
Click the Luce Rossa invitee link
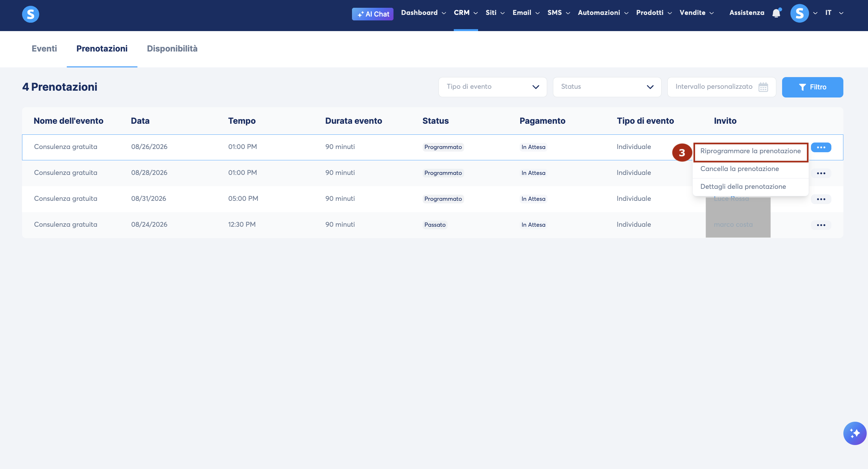731,199
